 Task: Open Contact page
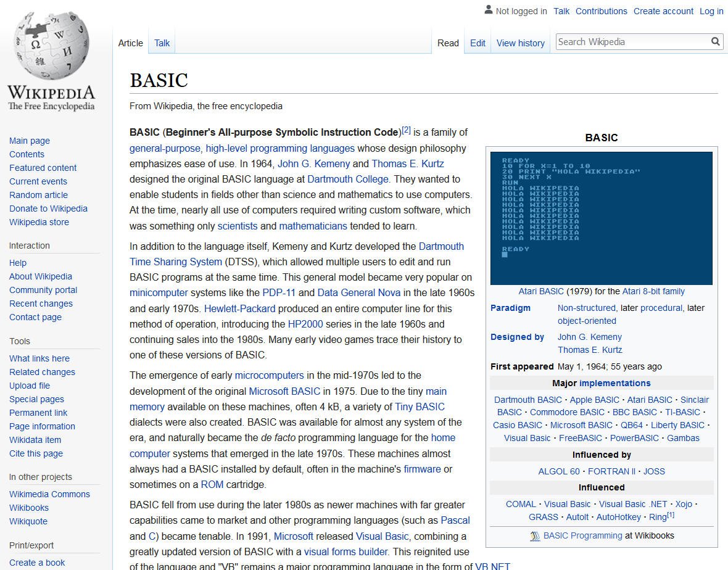[x=35, y=317]
